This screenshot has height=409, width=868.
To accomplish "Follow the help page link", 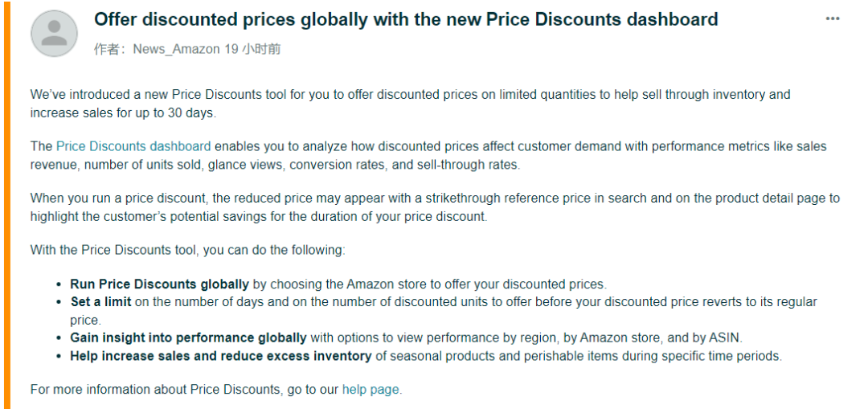I will pyautogui.click(x=371, y=389).
